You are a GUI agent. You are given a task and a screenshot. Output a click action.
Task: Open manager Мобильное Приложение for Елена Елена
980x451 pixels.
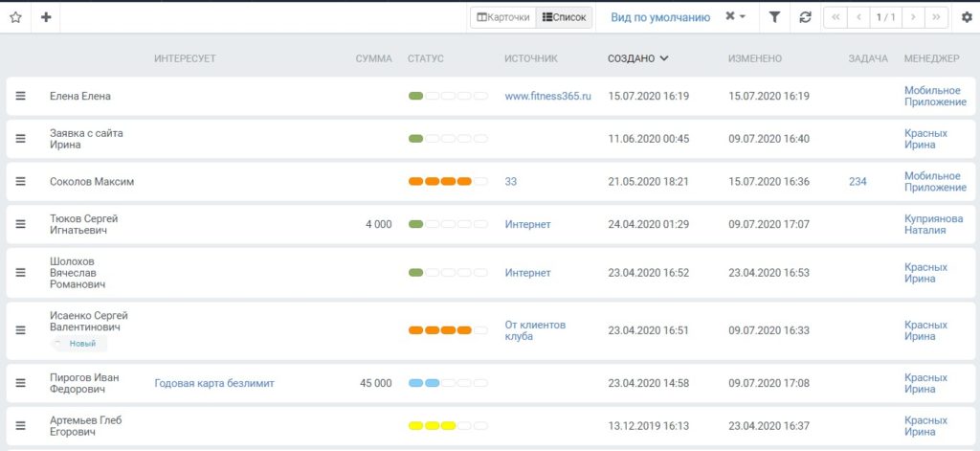935,97
